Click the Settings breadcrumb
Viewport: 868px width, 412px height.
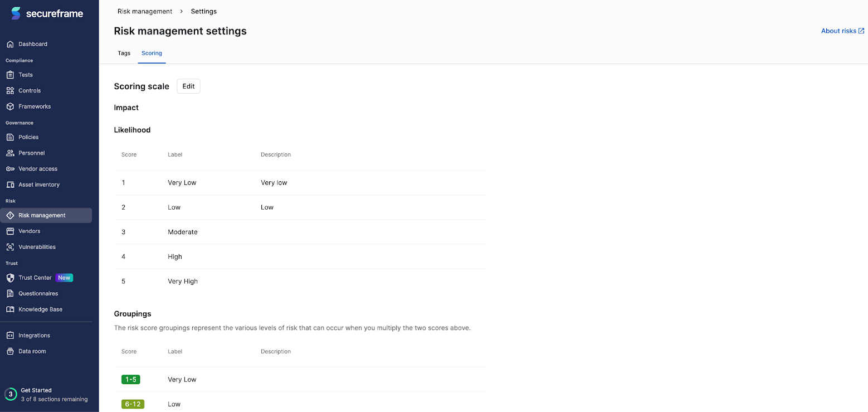tap(204, 11)
